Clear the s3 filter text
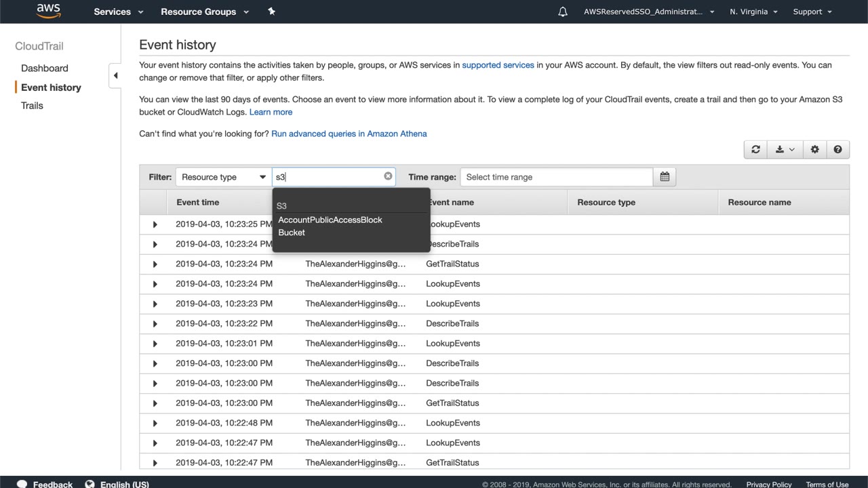 click(x=388, y=176)
